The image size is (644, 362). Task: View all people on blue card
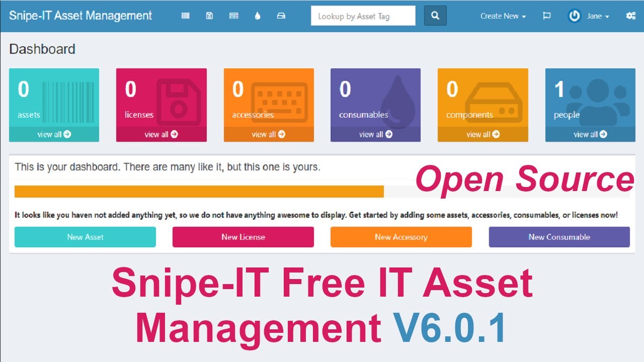coord(590,134)
